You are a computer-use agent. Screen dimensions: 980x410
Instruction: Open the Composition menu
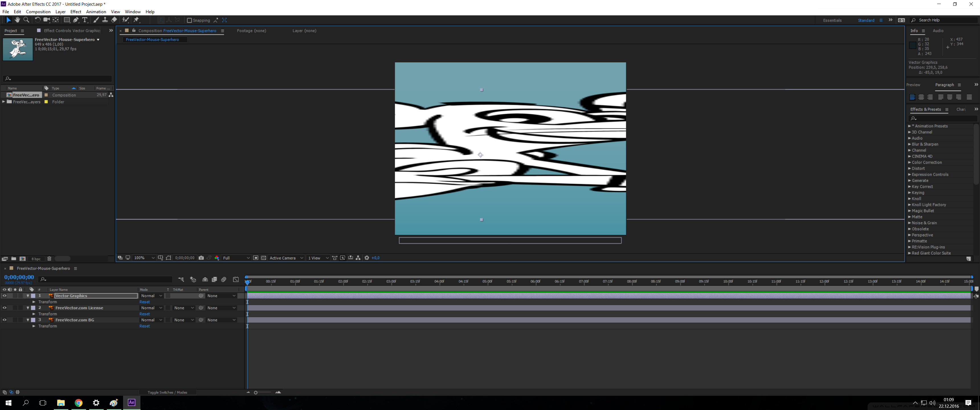[x=38, y=12]
